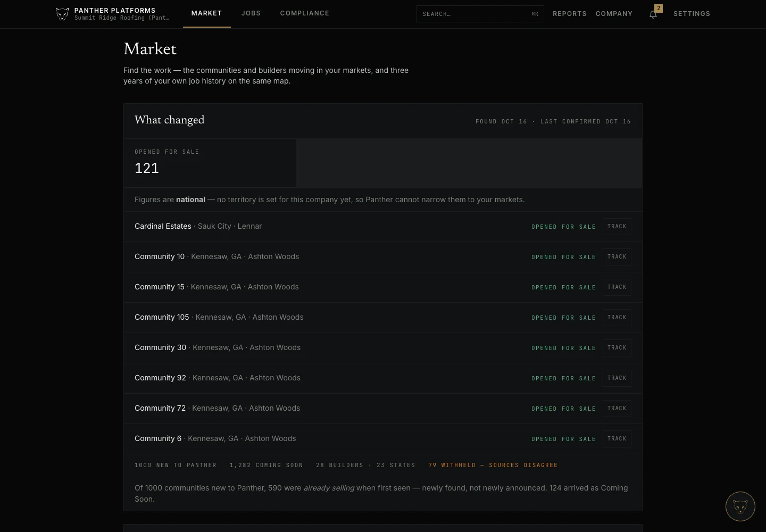Click the Summit Ridge Roofing company name
The image size is (766, 532).
click(x=122, y=18)
